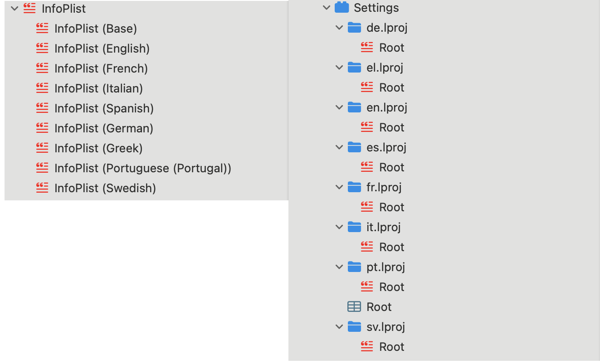
Task: Click the InfoPlist group strings file icon
Action: (29, 9)
